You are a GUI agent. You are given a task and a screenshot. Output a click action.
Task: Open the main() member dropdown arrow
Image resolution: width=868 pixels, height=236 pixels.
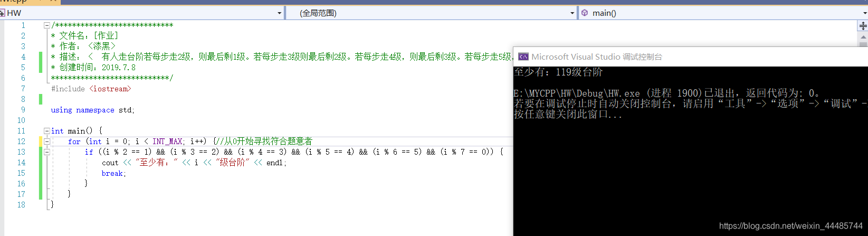tap(865, 13)
